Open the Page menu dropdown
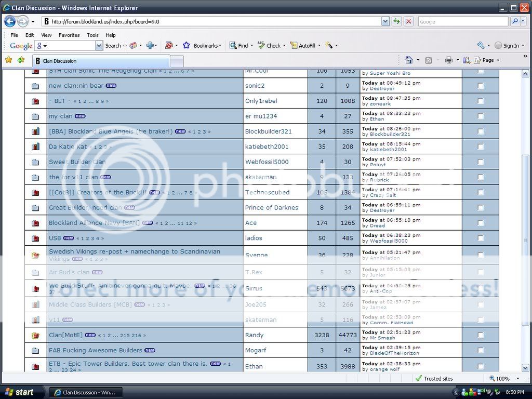 (488, 60)
